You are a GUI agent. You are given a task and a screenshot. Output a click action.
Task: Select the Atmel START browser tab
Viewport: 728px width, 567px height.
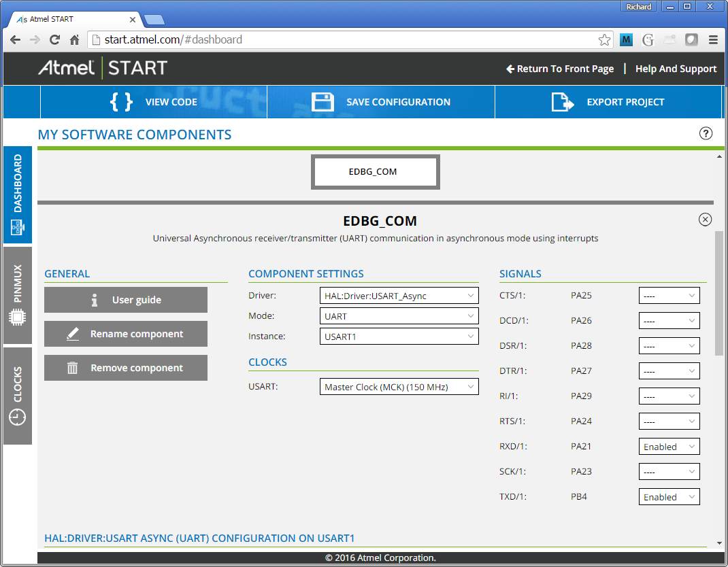coord(74,20)
